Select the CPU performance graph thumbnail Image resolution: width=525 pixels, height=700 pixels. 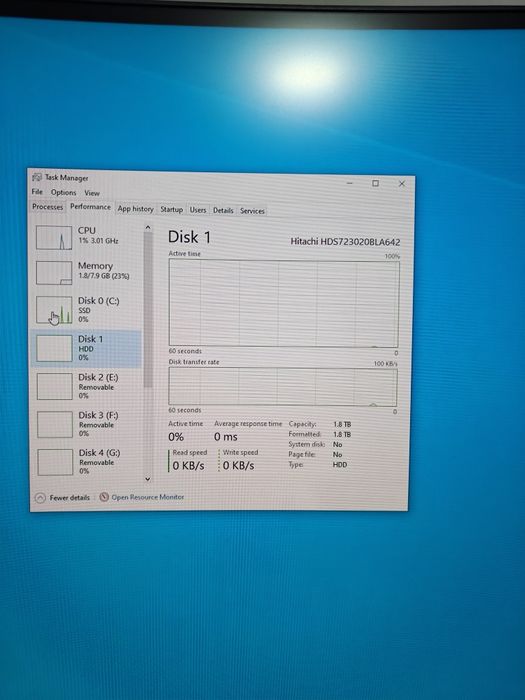pos(54,238)
